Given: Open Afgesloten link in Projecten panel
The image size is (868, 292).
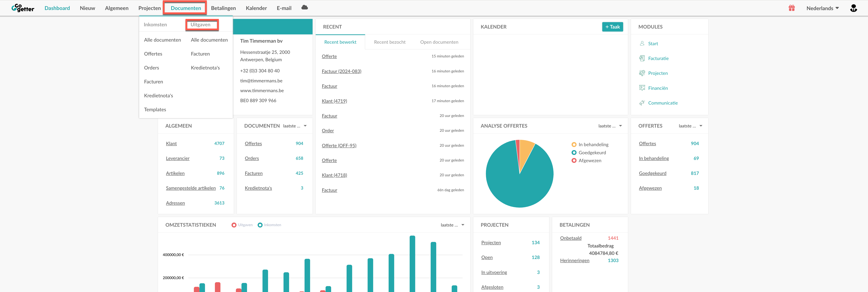Looking at the screenshot, I should click(x=492, y=287).
